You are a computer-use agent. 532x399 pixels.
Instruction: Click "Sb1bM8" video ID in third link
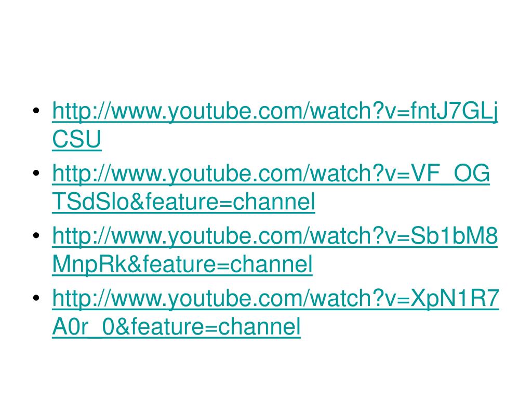pyautogui.click(x=454, y=236)
